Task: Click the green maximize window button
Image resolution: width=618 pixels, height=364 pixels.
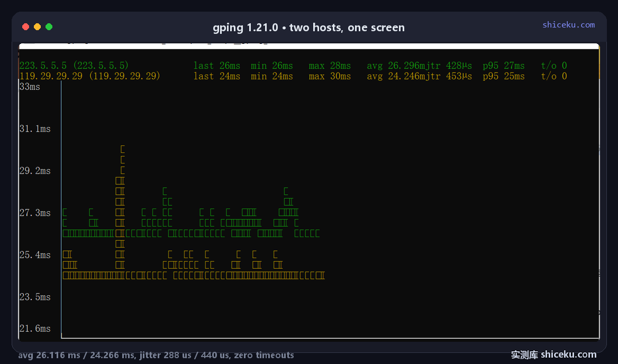Action: [49, 27]
